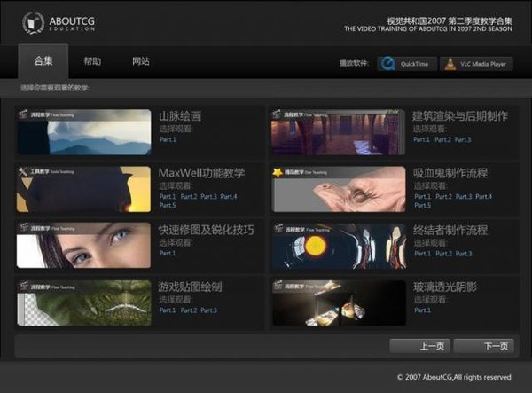
Task: Go to previous page with 上一页
Action: 420,346
